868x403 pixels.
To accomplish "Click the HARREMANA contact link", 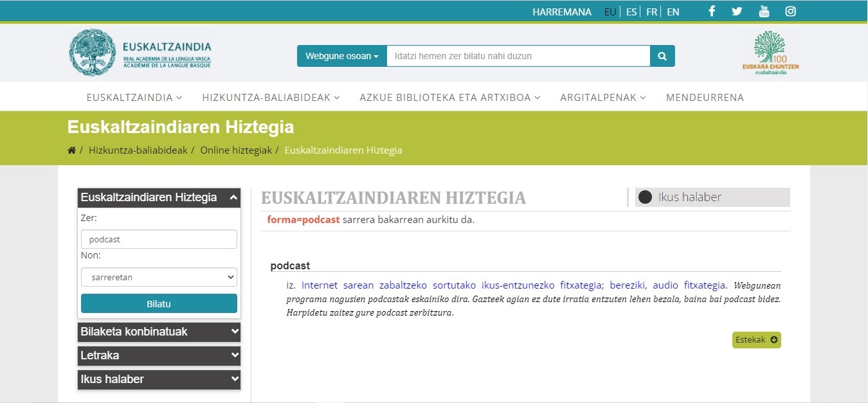I will point(562,12).
